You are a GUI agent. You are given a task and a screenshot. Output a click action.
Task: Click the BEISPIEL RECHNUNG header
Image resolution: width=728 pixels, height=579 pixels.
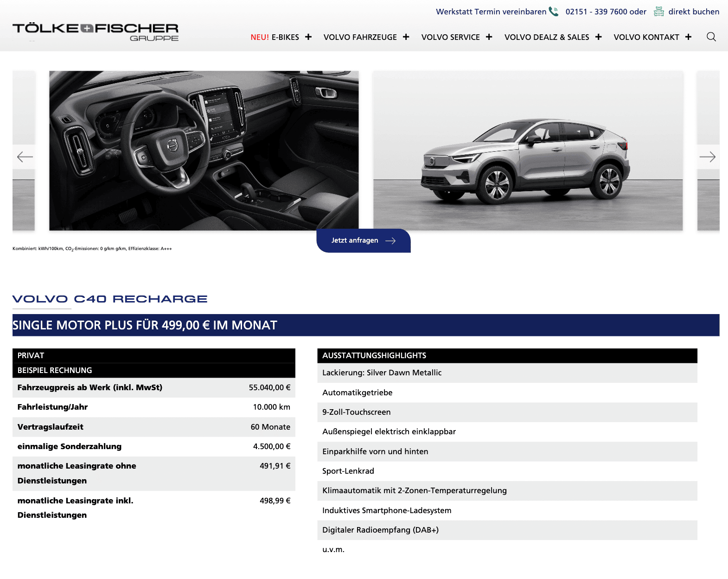tap(154, 370)
